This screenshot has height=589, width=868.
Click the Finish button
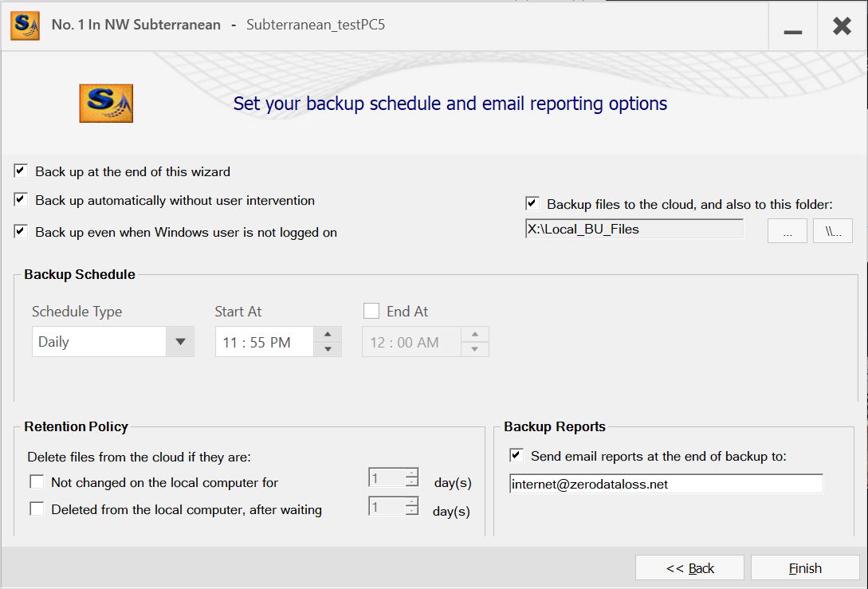pos(805,568)
